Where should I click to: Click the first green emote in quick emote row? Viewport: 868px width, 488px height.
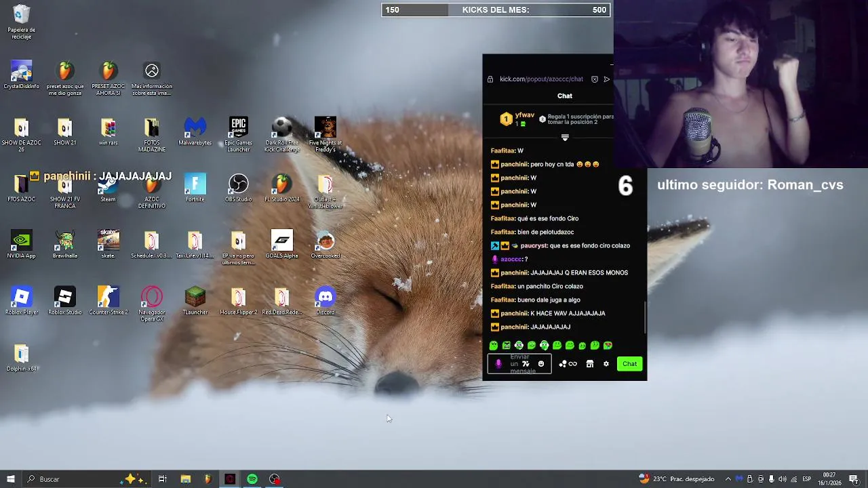pos(494,346)
